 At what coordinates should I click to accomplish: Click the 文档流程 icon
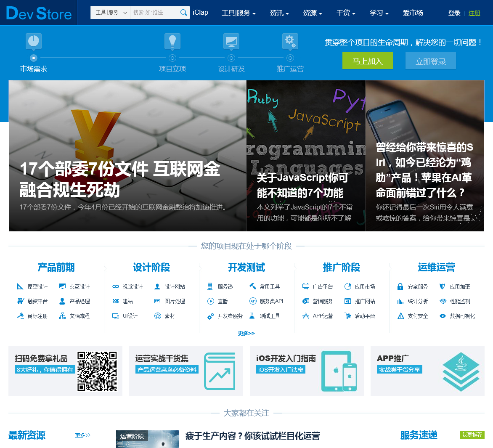pyautogui.click(x=62, y=316)
